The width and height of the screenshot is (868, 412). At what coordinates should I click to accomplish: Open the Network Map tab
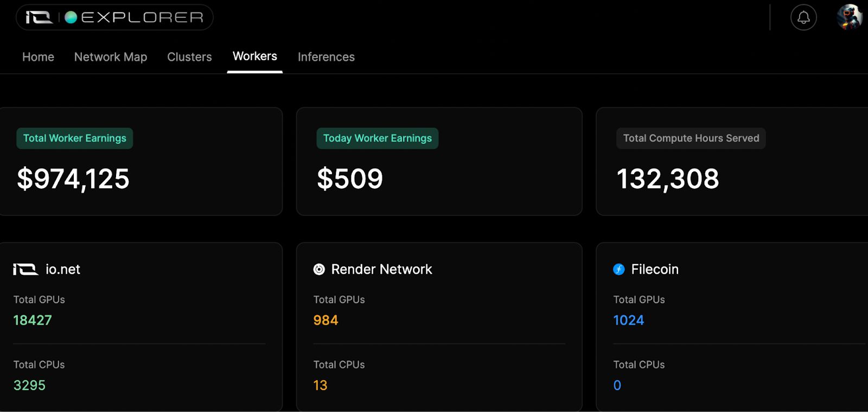click(x=111, y=57)
